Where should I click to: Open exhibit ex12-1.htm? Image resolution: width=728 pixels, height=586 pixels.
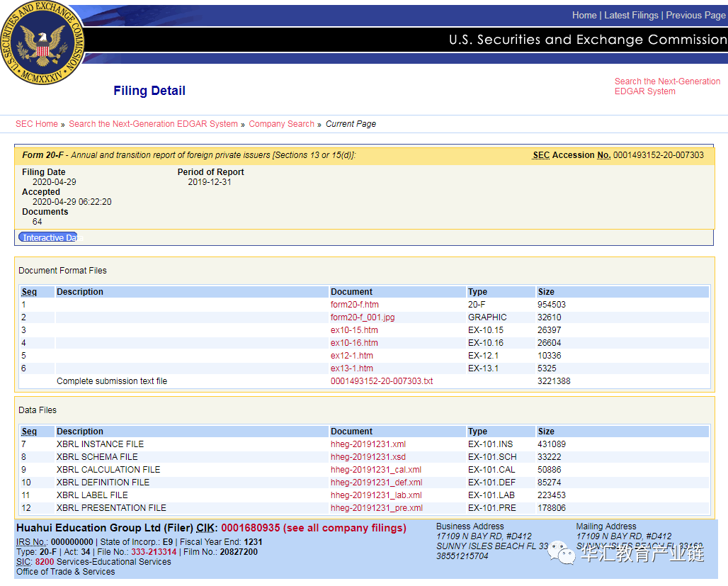352,356
